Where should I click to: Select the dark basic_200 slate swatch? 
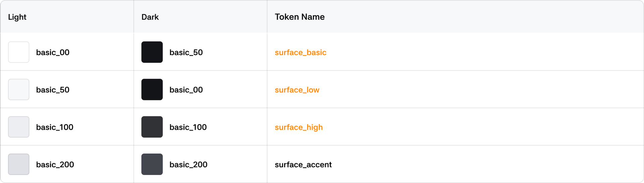point(152,165)
